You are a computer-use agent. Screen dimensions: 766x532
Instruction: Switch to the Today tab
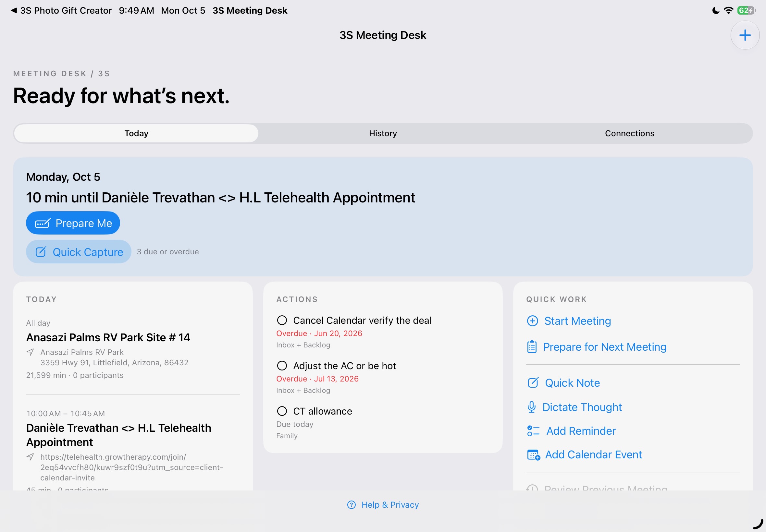(x=136, y=133)
